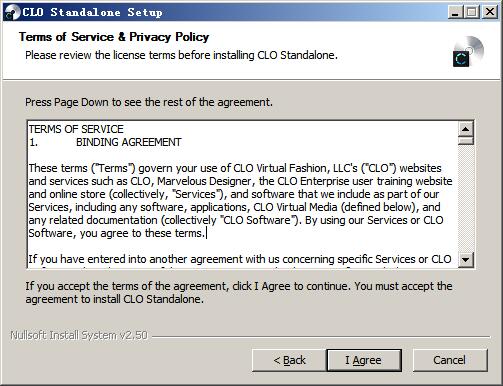Click the CLO installer icon in title bar
The height and width of the screenshot is (386, 503).
pyautogui.click(x=13, y=12)
